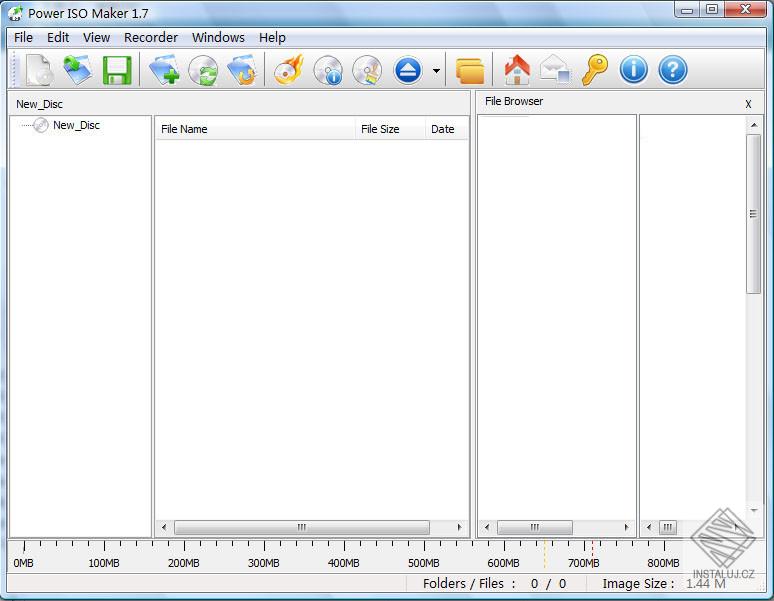Click the blue question mark help icon
Screen dimensions: 774x601
click(x=673, y=70)
